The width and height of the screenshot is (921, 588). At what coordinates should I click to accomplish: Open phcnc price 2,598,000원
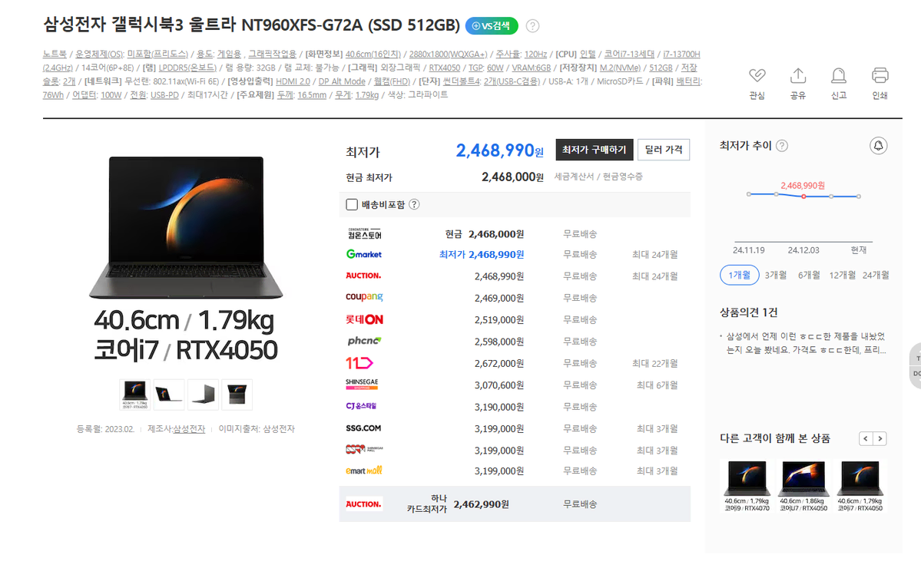tap(499, 342)
